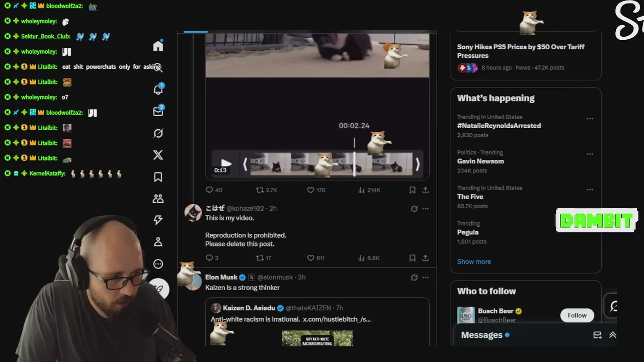644x362 pixels.
Task: Repost kohaze102's post with 17 reposts
Action: [264, 258]
